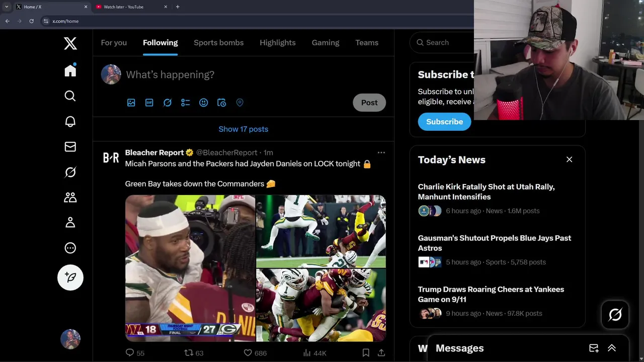The image size is (644, 362).
Task: Open Highlights tab
Action: click(278, 43)
